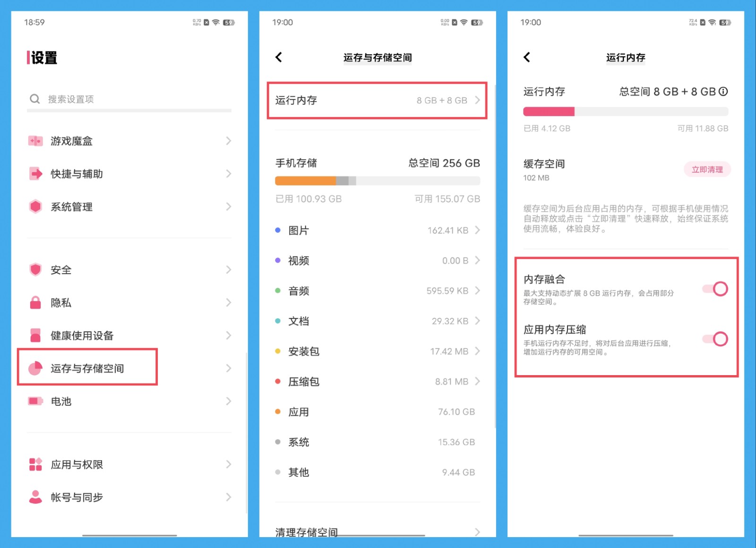Disable the 应用内存压缩 switch
This screenshot has width=756, height=548.
click(x=715, y=339)
